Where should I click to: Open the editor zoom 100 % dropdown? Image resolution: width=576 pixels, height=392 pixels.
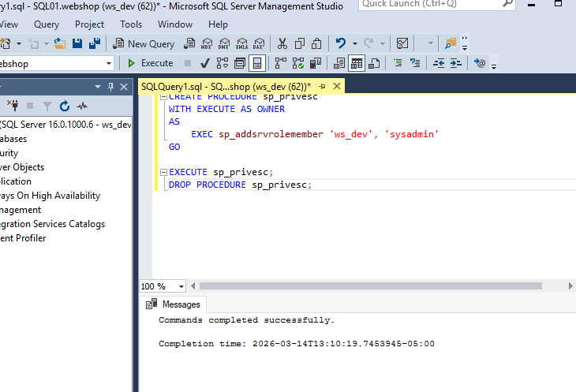click(x=181, y=286)
